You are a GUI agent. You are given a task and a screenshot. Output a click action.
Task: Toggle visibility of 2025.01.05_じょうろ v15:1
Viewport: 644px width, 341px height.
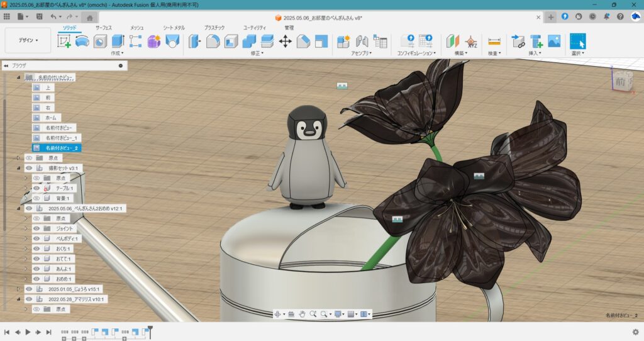point(28,289)
